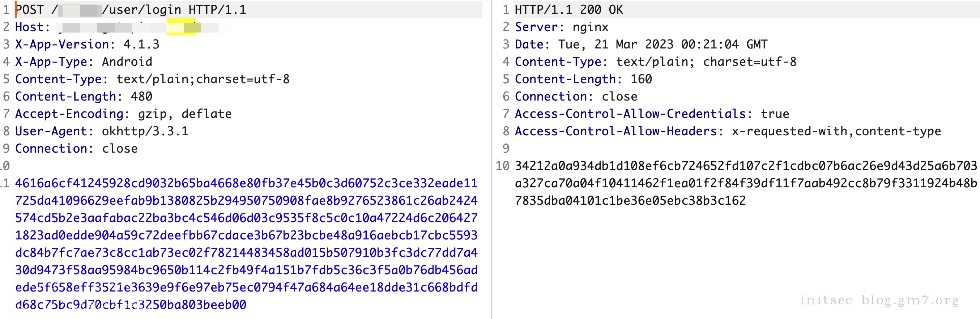Select the HTTP/1.1 200 OK status line

(x=569, y=9)
